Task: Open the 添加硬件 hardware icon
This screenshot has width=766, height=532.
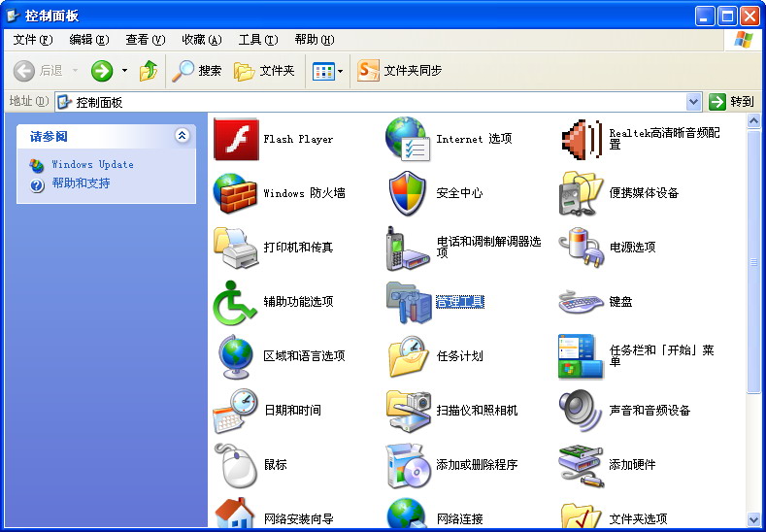Action: 582,466
